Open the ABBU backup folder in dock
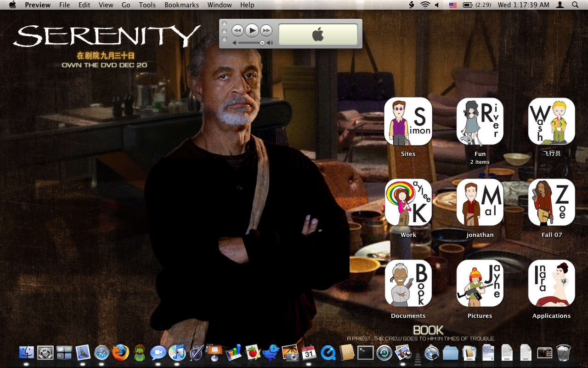The height and width of the screenshot is (368, 588). coord(469,353)
